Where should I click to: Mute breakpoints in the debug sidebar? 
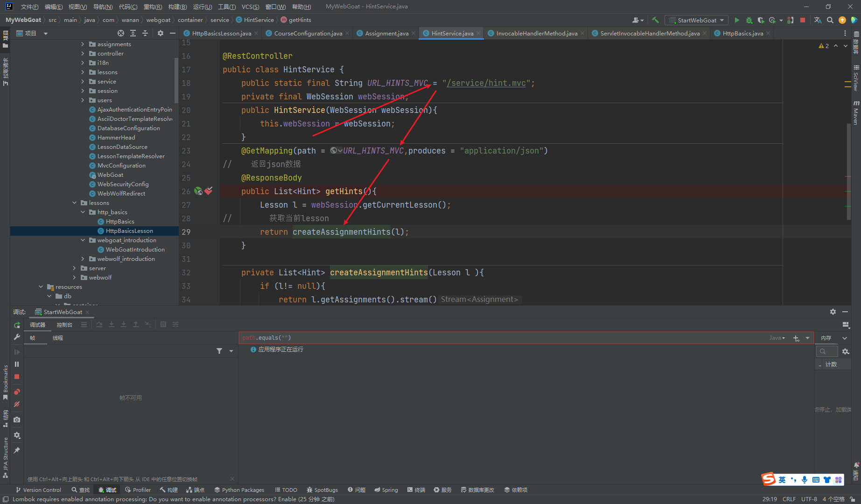(x=17, y=404)
